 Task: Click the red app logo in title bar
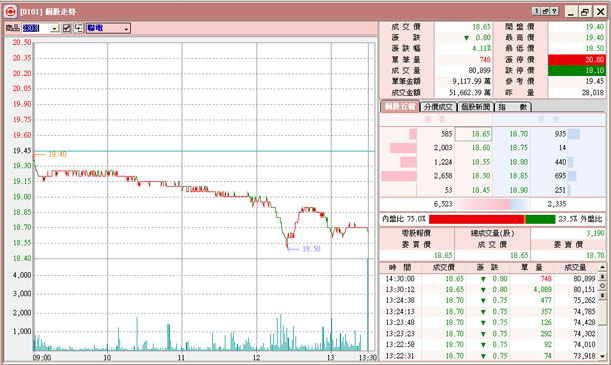coord(11,12)
